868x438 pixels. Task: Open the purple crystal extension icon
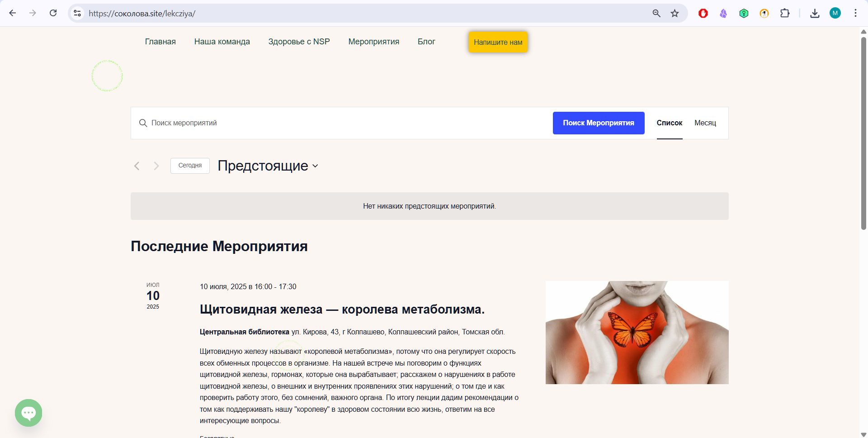[723, 13]
